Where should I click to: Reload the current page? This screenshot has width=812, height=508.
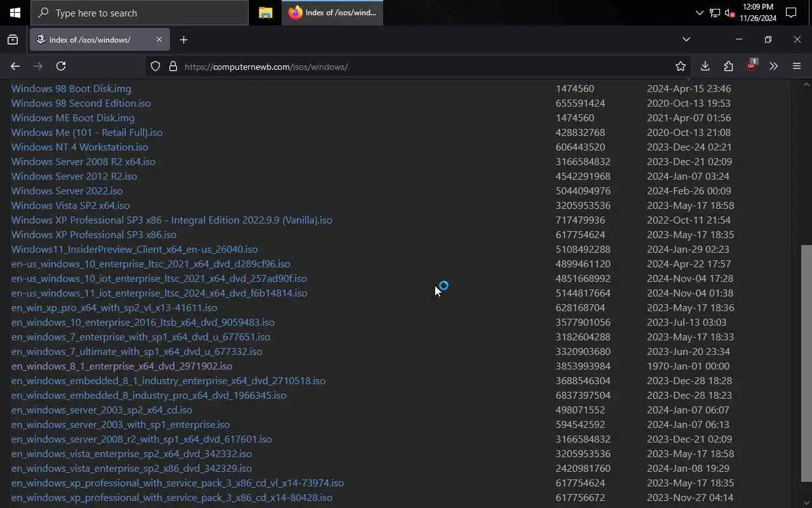pos(61,66)
